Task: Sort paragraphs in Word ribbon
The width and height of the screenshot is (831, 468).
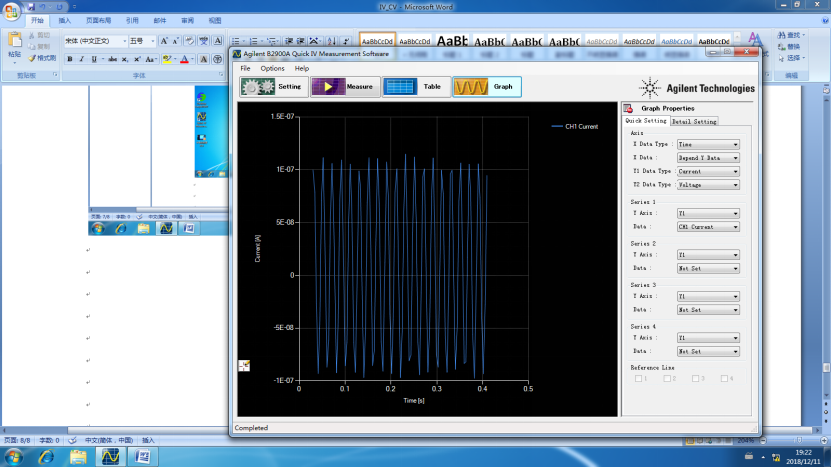Action: (332, 41)
